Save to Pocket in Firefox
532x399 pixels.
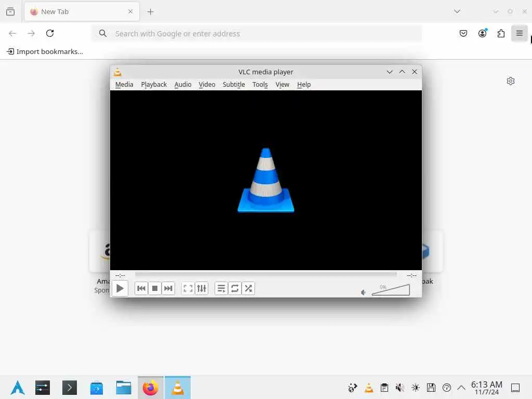tap(463, 33)
